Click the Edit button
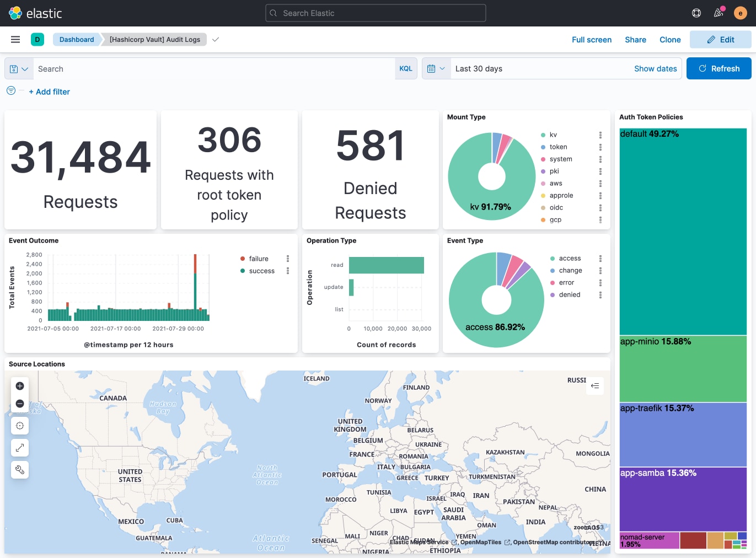756x558 pixels. coord(721,40)
